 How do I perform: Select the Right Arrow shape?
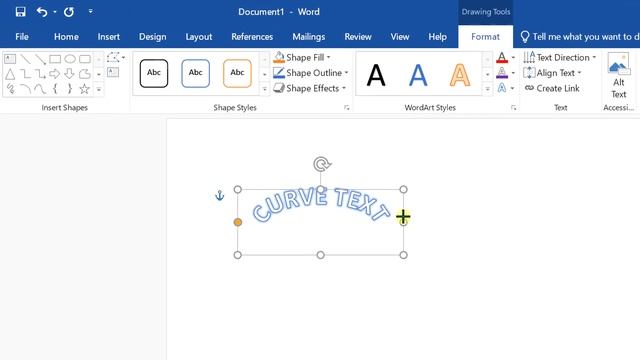(55, 74)
